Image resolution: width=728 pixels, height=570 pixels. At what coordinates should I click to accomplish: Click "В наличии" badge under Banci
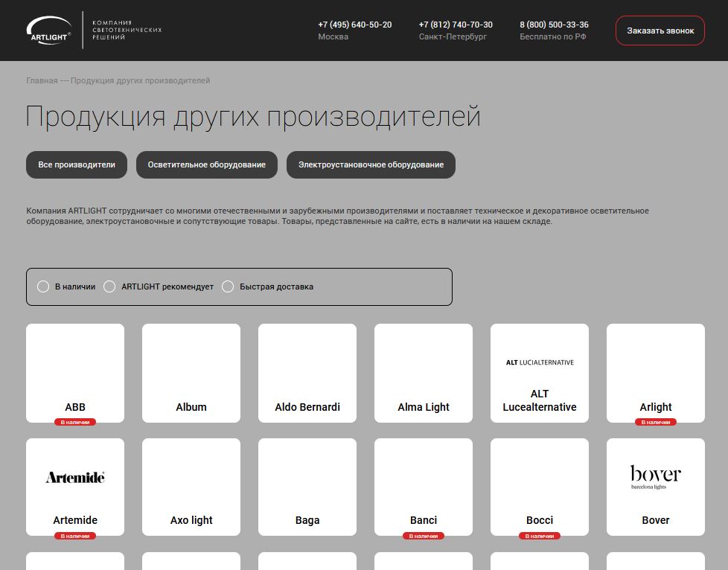point(424,536)
